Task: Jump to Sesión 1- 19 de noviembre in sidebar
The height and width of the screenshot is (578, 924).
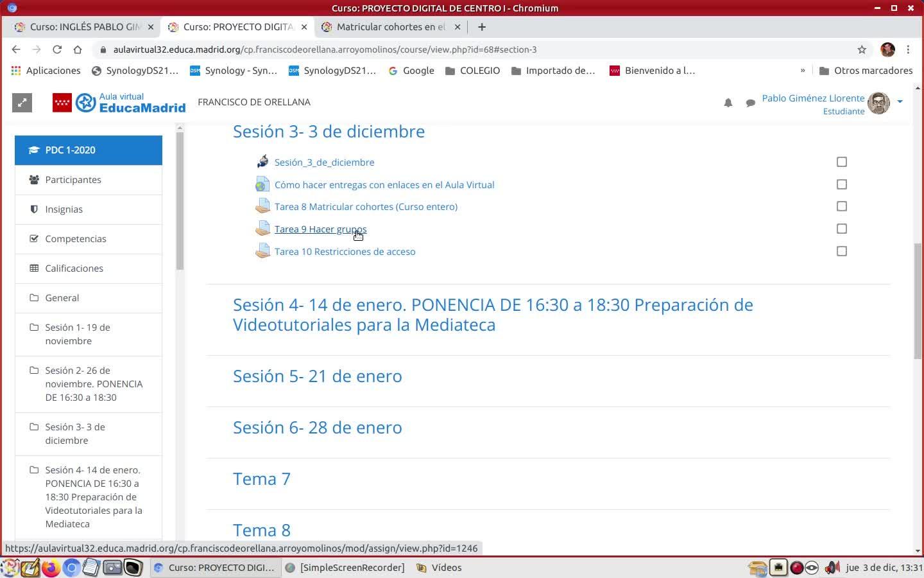Action: 89,335
